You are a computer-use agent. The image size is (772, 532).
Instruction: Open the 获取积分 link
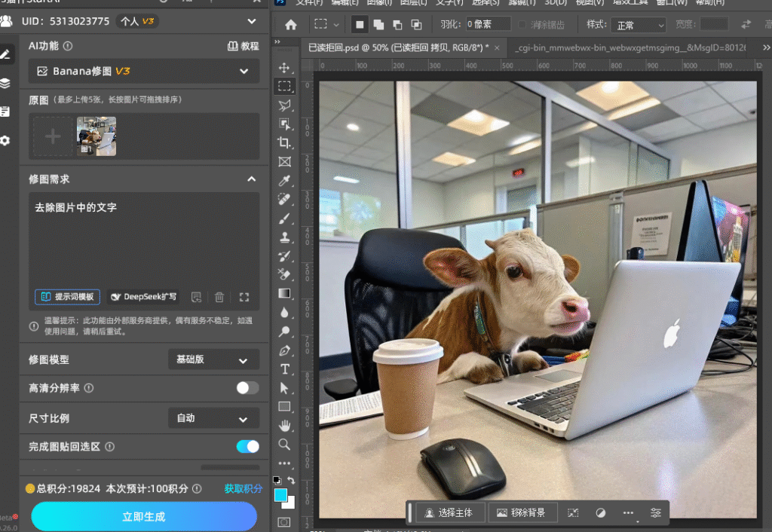[x=244, y=489]
